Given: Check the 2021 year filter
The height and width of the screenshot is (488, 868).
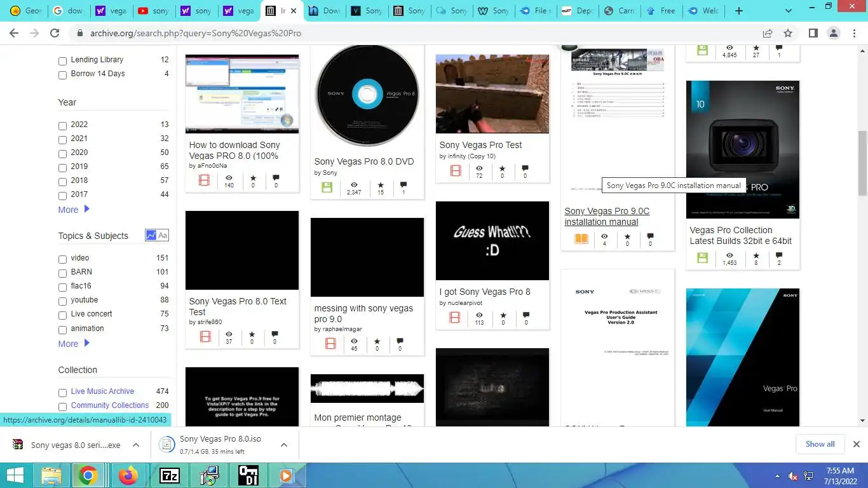Looking at the screenshot, I should (x=62, y=140).
